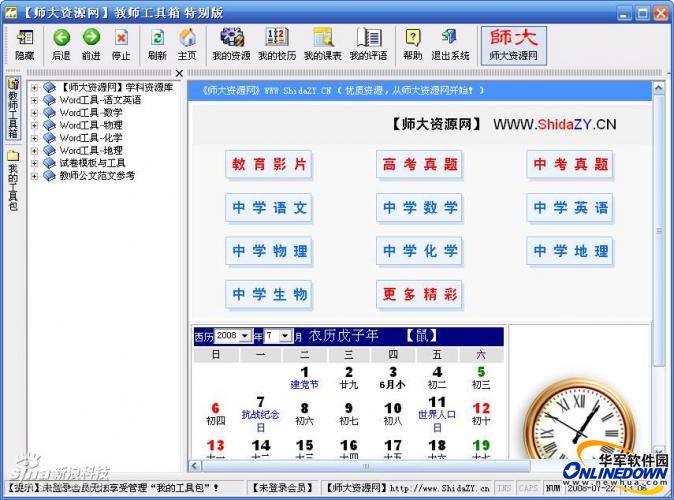Stop loading with the 停止 icon
The width and height of the screenshot is (674, 500).
point(121,45)
